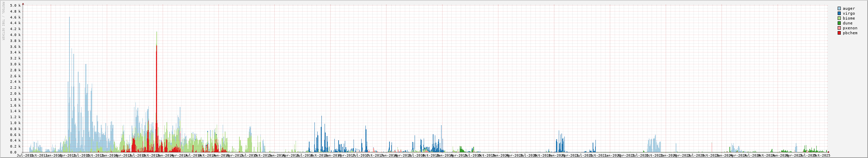The height and width of the screenshot is (158, 868).
Task: Click the red arrow ending the x-axis
Action: click(x=829, y=152)
